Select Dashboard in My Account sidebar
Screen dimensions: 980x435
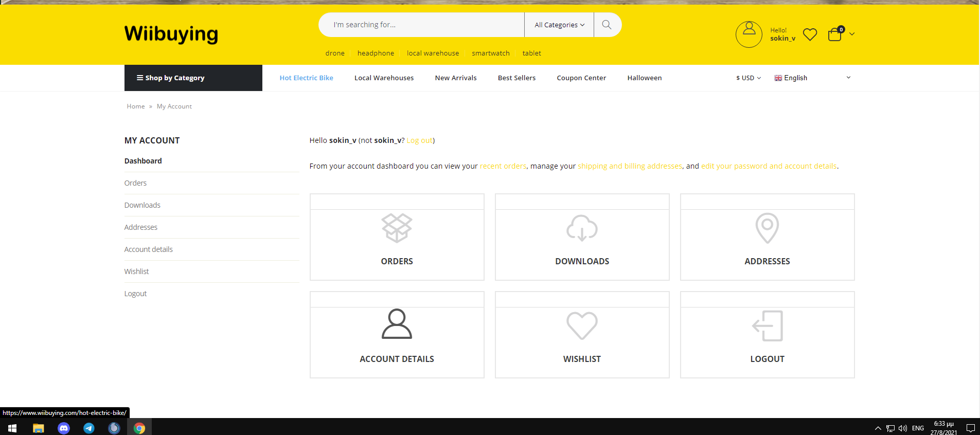143,161
